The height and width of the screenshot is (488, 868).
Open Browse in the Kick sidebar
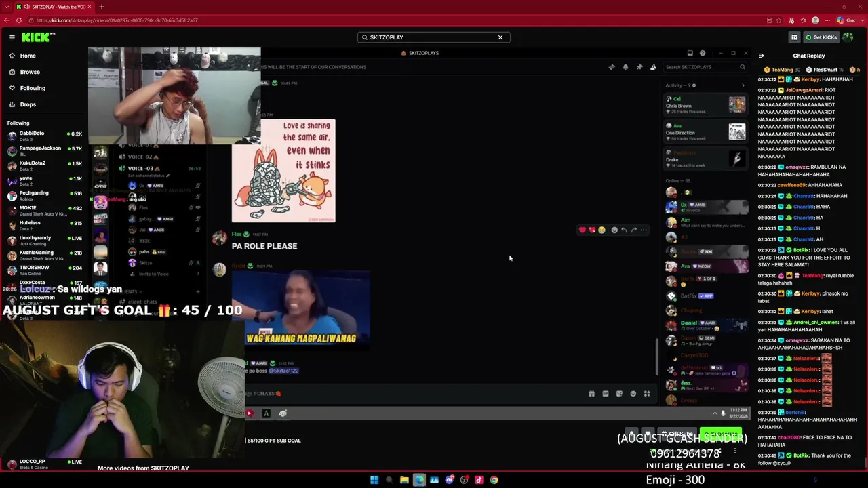pyautogui.click(x=30, y=72)
